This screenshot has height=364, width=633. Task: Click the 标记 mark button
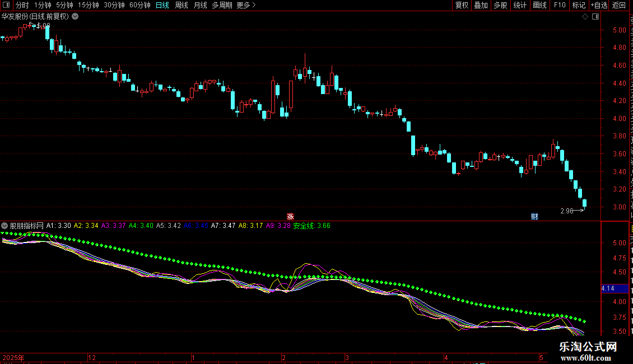point(579,5)
